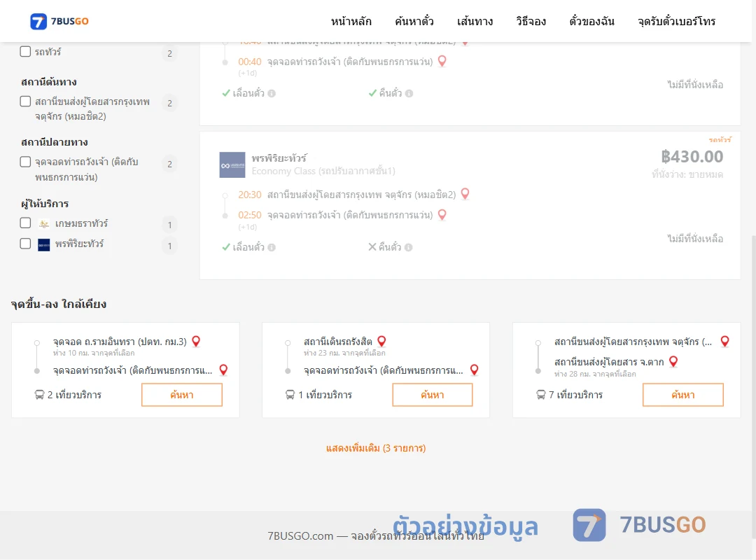Open map pin beside 00:40 arrival stop
Image resolution: width=756 pixels, height=560 pixels.
point(442,62)
